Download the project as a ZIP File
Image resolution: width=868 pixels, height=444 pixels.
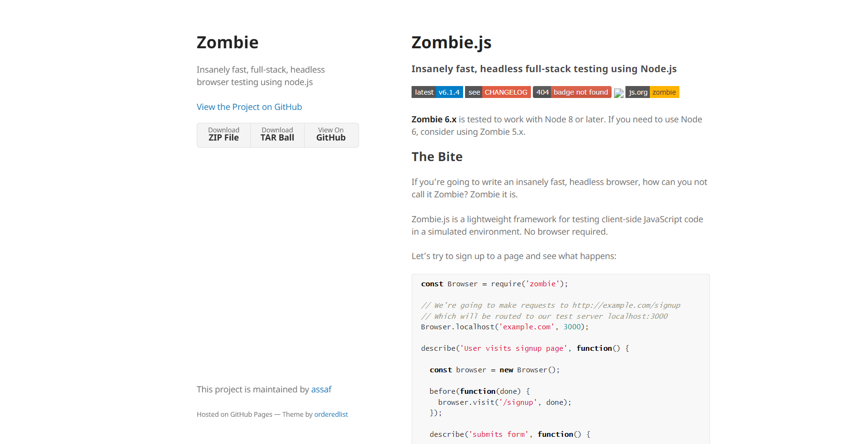point(223,135)
